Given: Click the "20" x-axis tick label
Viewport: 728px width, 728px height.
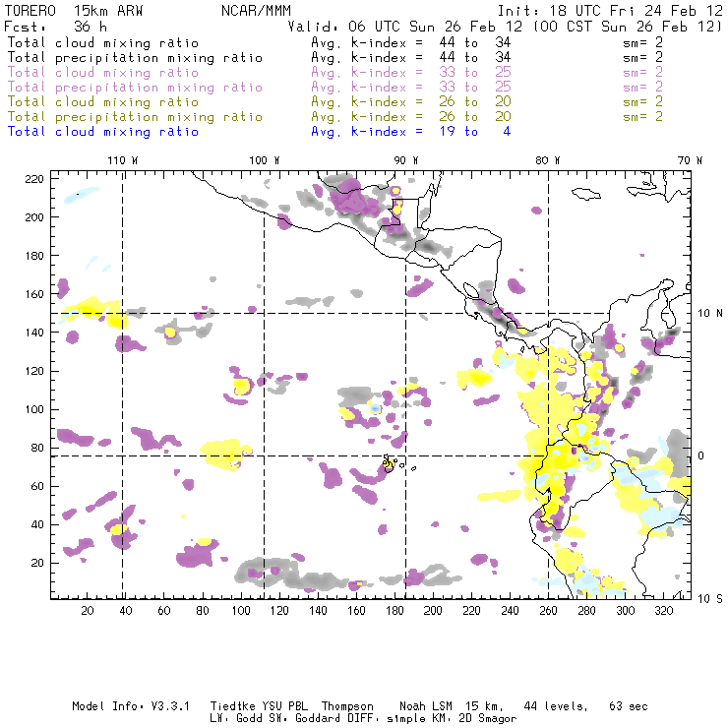Looking at the screenshot, I should (x=88, y=611).
